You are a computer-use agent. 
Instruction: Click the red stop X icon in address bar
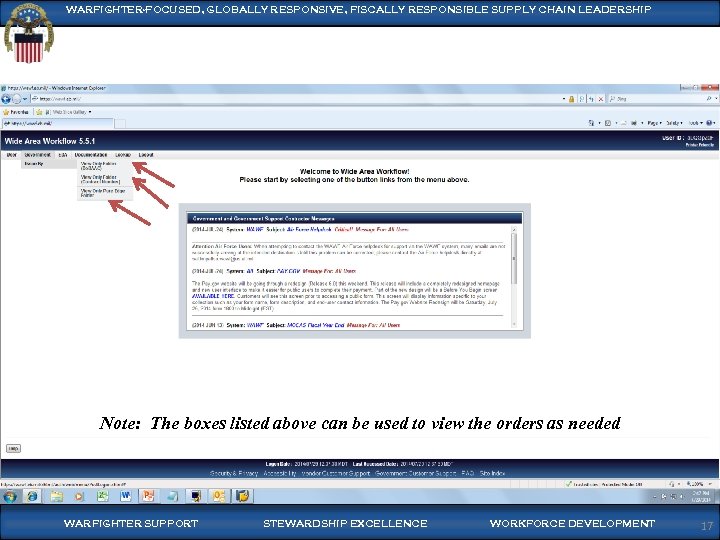(601, 99)
